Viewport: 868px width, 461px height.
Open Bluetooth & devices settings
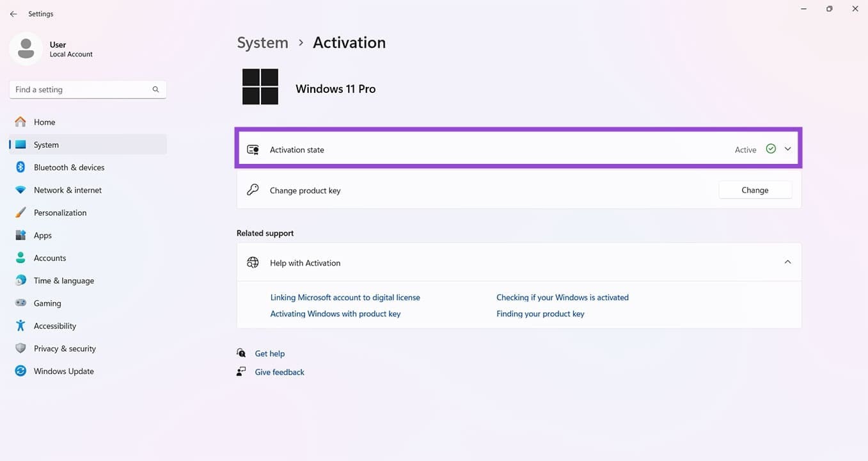(88, 167)
